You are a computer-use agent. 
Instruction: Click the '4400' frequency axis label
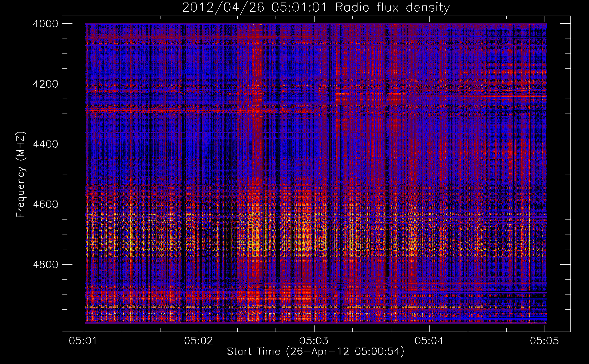(46, 144)
